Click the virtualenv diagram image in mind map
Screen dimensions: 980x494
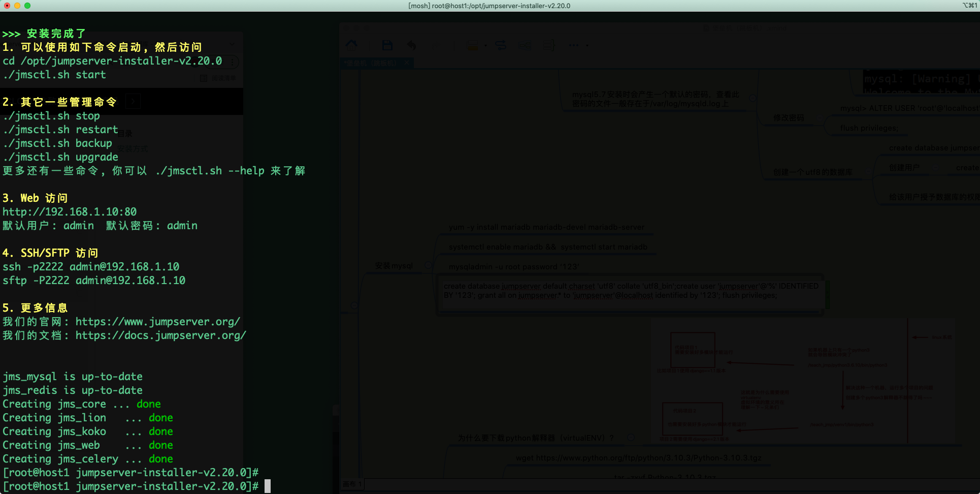(804, 380)
